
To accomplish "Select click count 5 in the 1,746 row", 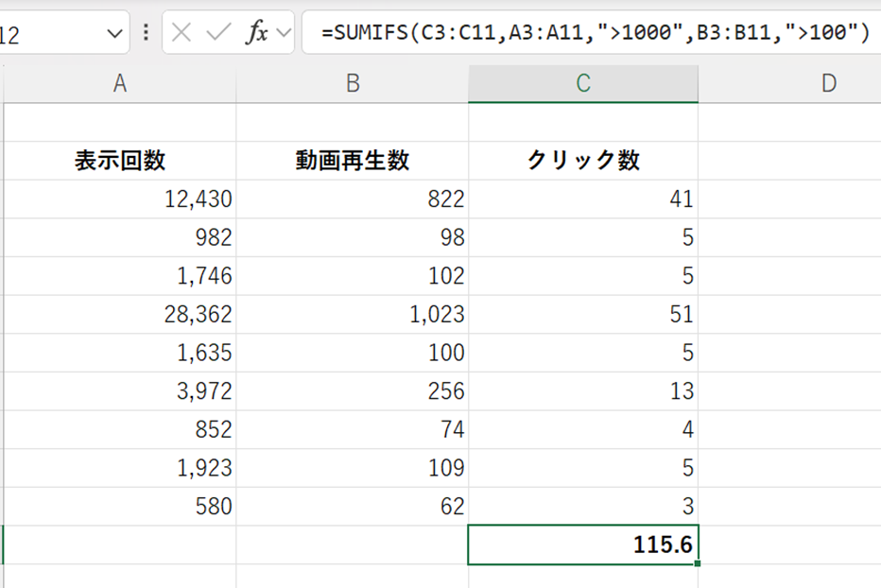I will coord(583,276).
